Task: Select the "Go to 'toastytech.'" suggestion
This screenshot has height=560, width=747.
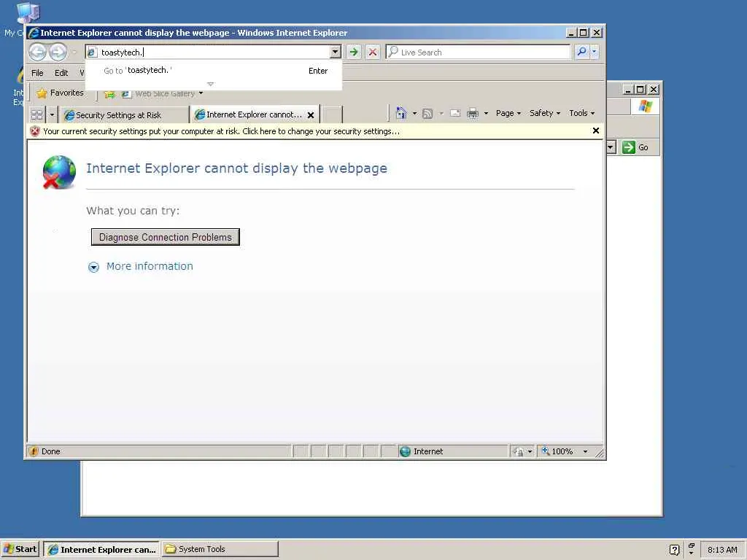Action: pyautogui.click(x=214, y=71)
